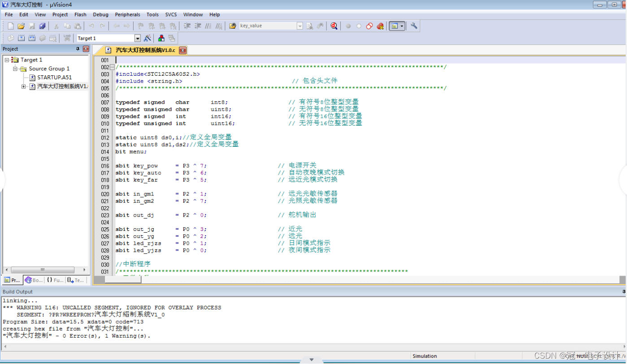Open the Window menu
627x364 pixels.
(193, 14)
